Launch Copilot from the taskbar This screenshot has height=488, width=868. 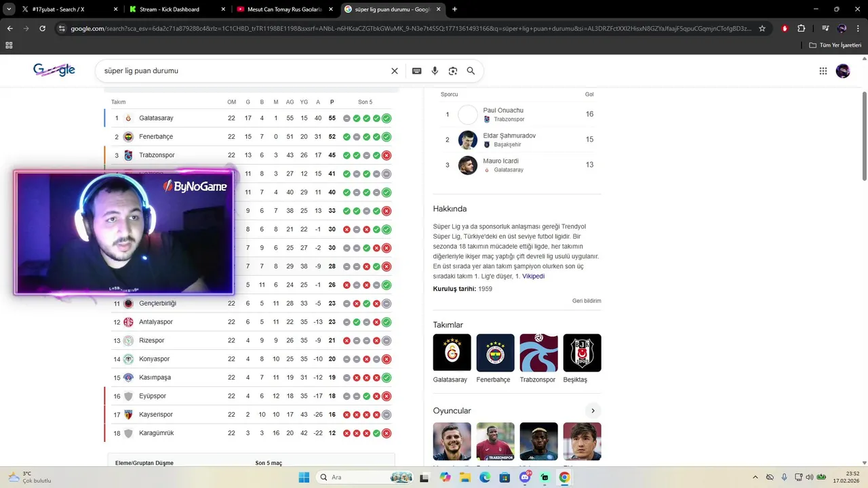click(445, 477)
